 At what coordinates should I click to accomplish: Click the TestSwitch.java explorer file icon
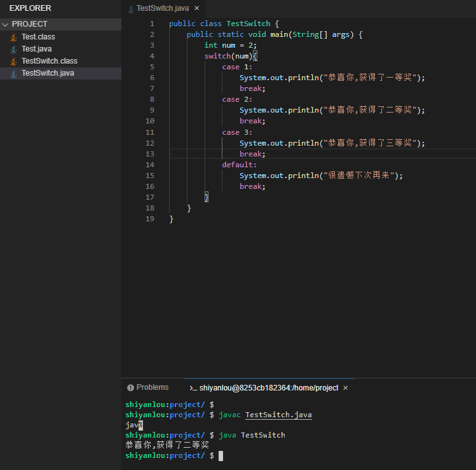click(13, 74)
